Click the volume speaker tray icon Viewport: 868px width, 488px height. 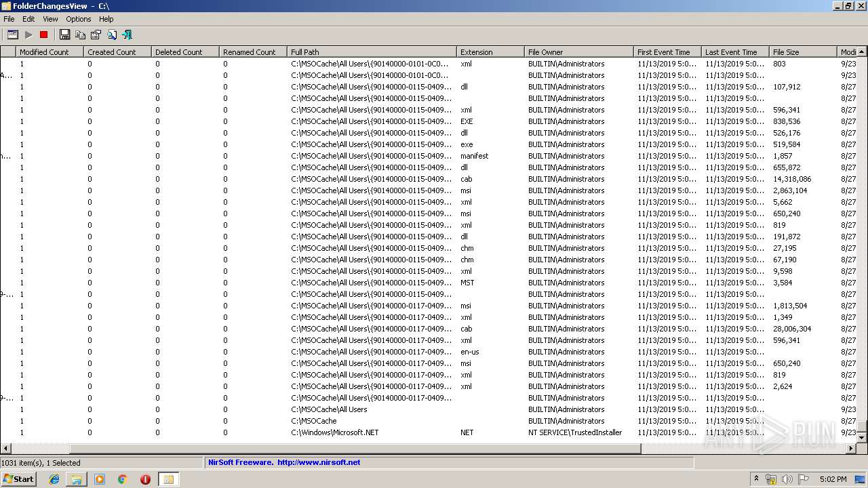coord(787,479)
